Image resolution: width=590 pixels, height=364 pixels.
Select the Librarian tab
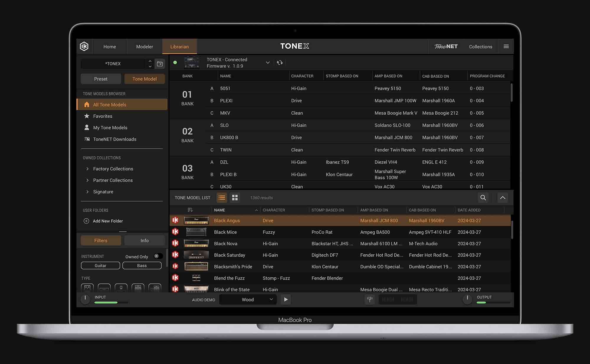(179, 47)
